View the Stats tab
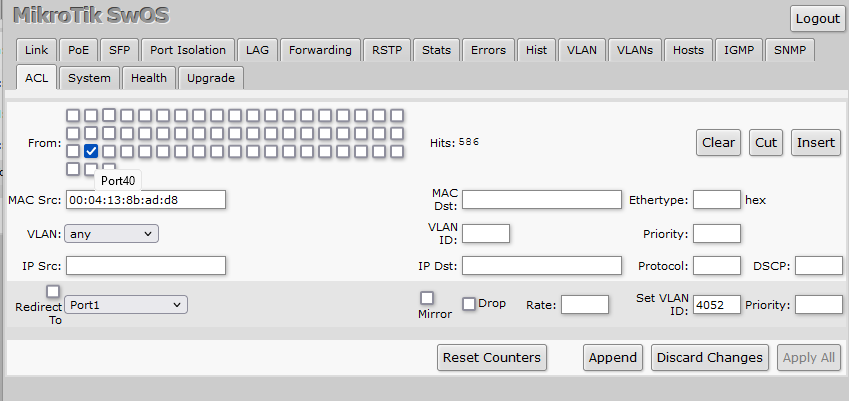Image resolution: width=849 pixels, height=401 pixels. [436, 50]
